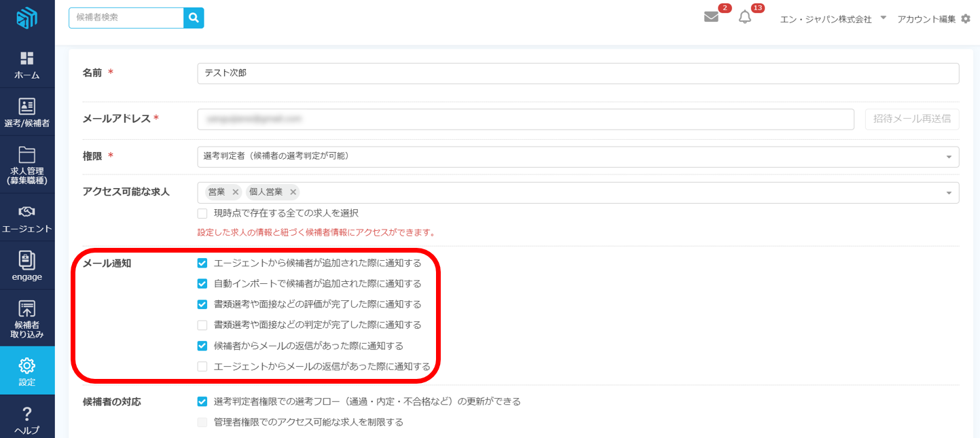Click the search magnifier button

(194, 18)
